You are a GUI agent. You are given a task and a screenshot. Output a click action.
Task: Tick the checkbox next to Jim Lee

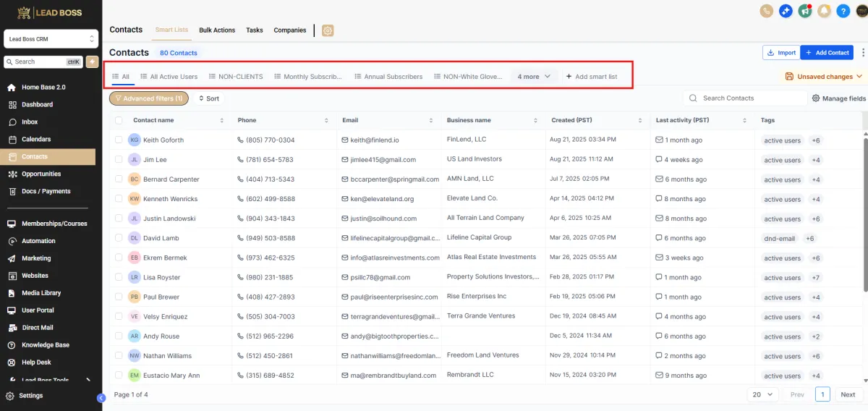tap(119, 159)
